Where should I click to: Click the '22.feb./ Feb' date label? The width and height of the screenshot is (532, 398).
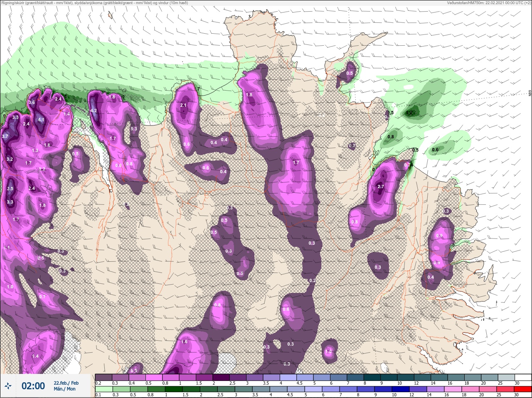point(66,383)
